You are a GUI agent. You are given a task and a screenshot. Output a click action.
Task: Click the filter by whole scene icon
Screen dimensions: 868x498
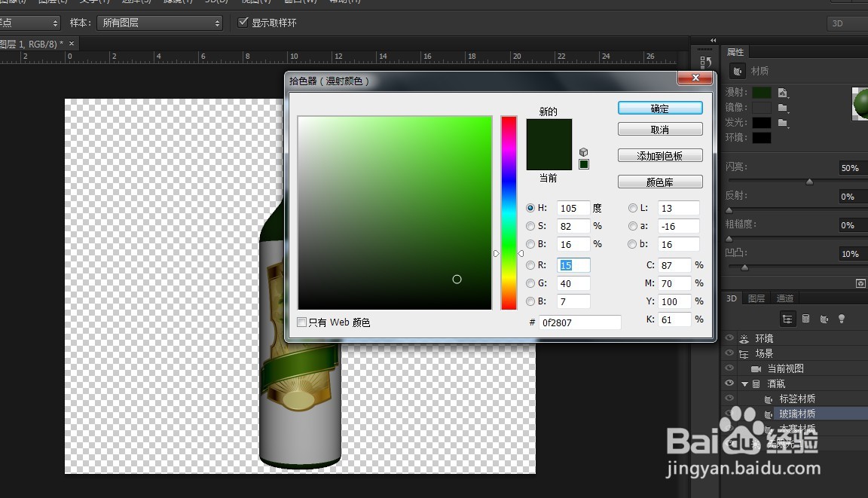pos(787,319)
